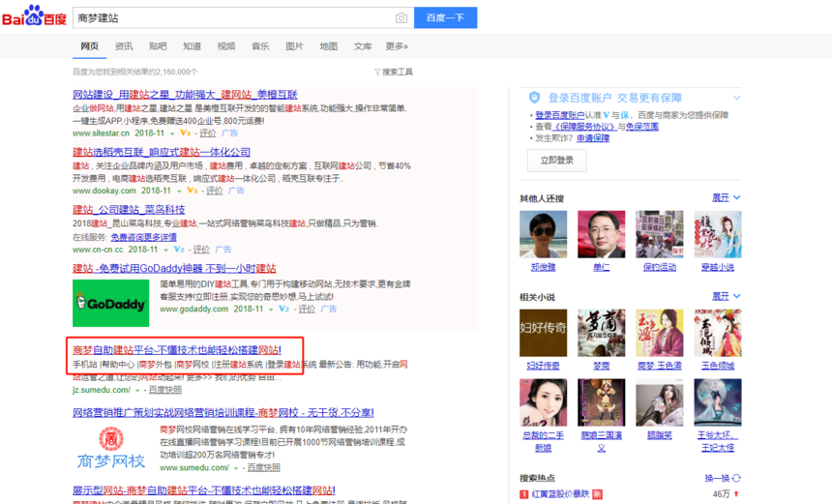Viewport: 832px width, 504px height.
Task: Open 萌娘三国演义 novel cover
Action: pyautogui.click(x=601, y=402)
